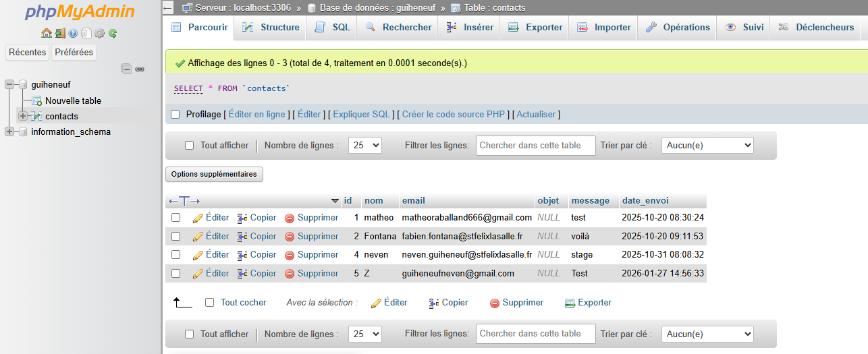Open the navigation panel settings gear
868x354 pixels.
(99, 33)
